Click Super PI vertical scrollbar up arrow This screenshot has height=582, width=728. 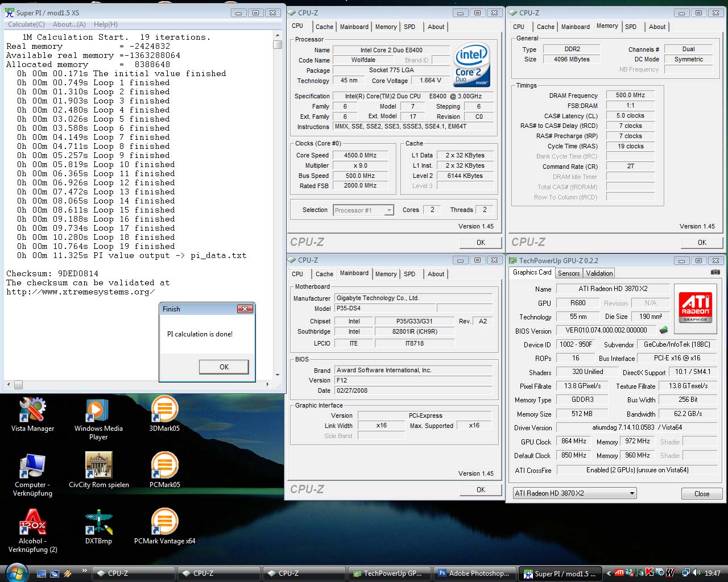pos(278,35)
